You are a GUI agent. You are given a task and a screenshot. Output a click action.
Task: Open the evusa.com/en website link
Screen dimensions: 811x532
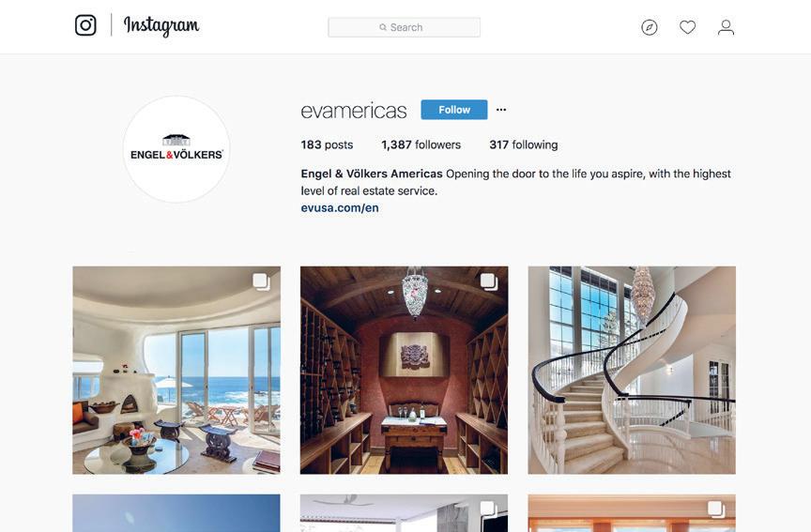click(340, 208)
